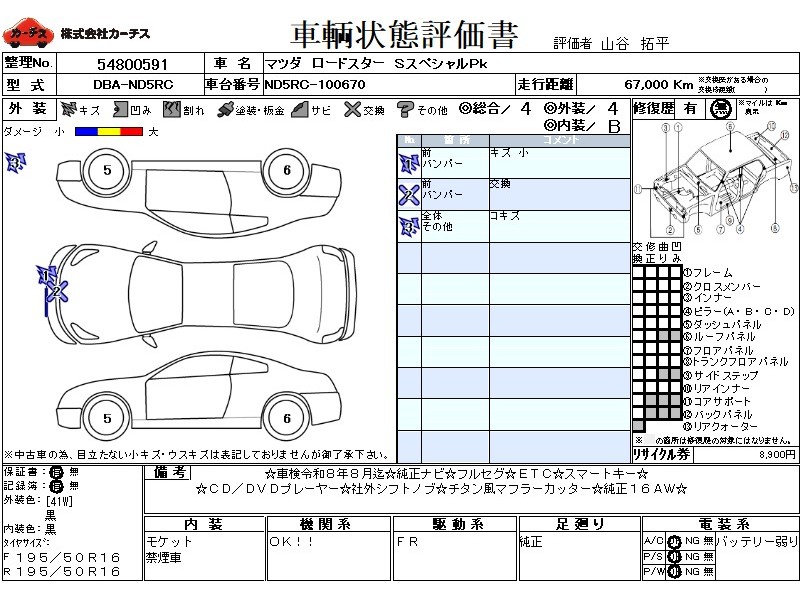Click evaluator name 山谷 拓平
This screenshot has height=600, width=800.
pos(635,43)
